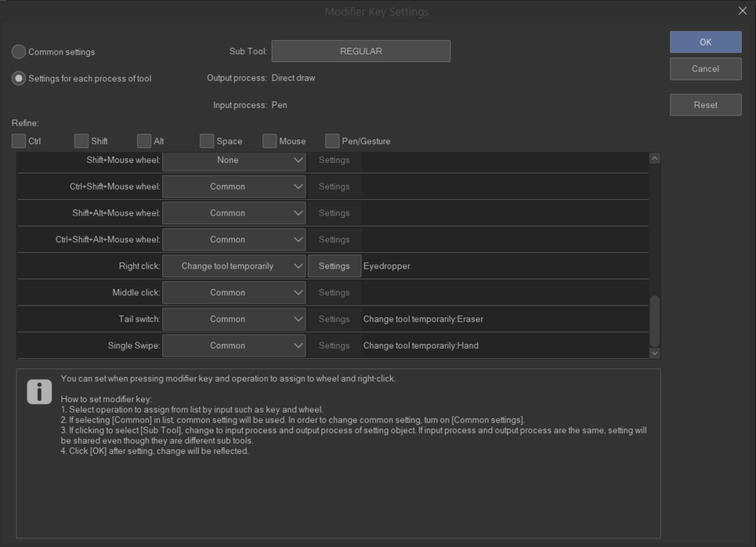Click 'Change tool temporarily:Hand' text
The height and width of the screenshot is (547, 756).
421,346
